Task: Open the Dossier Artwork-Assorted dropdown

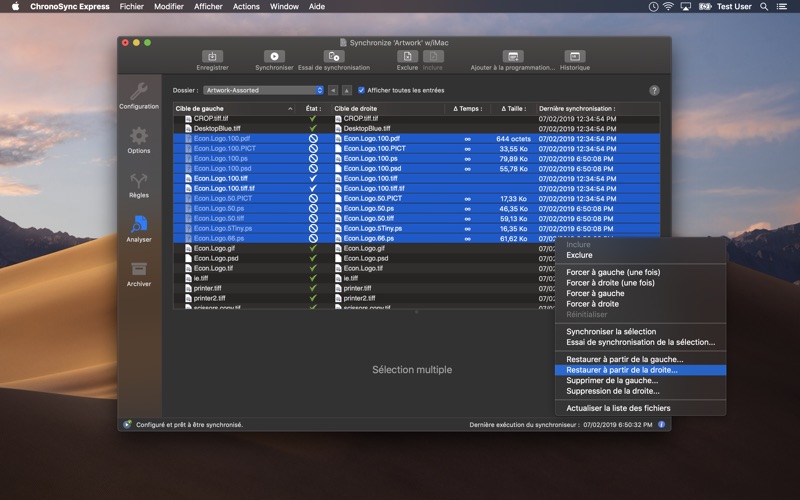Action: click(263, 90)
